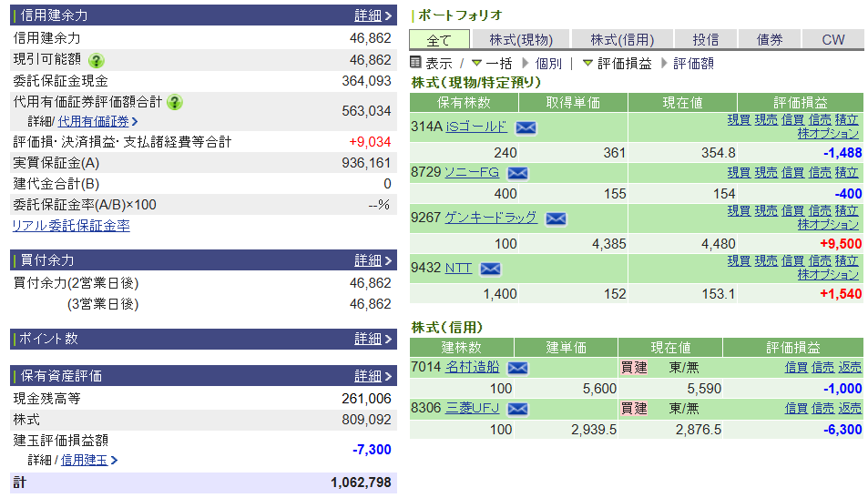The image size is (868, 498).
Task: Switch display to 個別 mode
Action: pyautogui.click(x=548, y=64)
